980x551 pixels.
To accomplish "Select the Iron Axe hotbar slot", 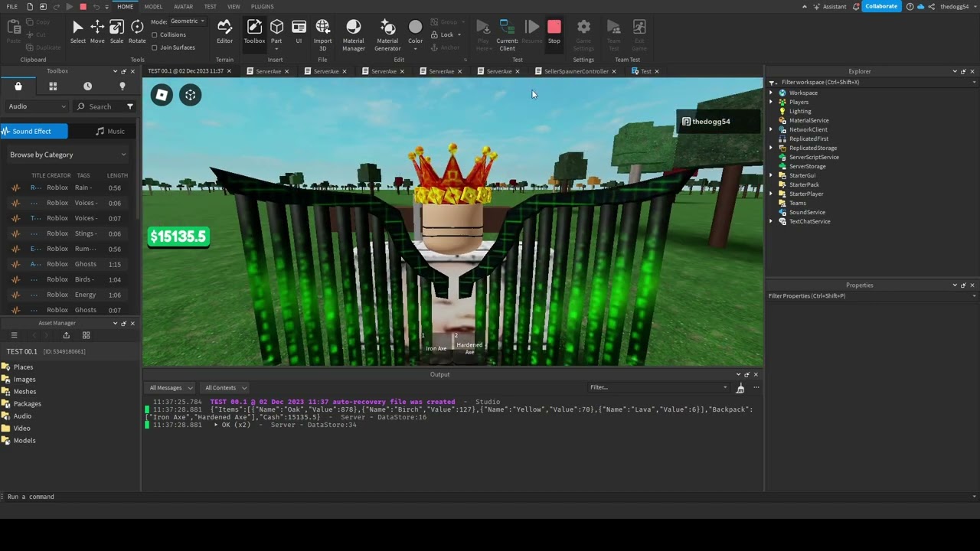I will pyautogui.click(x=436, y=342).
